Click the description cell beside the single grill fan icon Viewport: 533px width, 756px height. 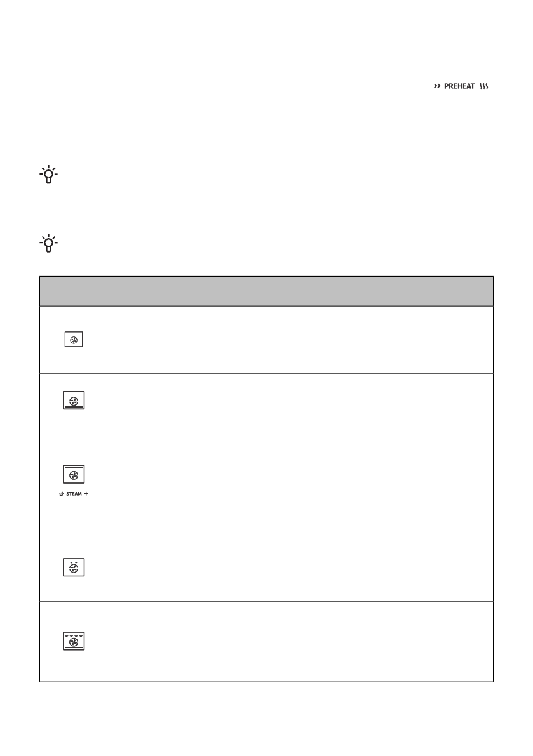[x=302, y=567]
